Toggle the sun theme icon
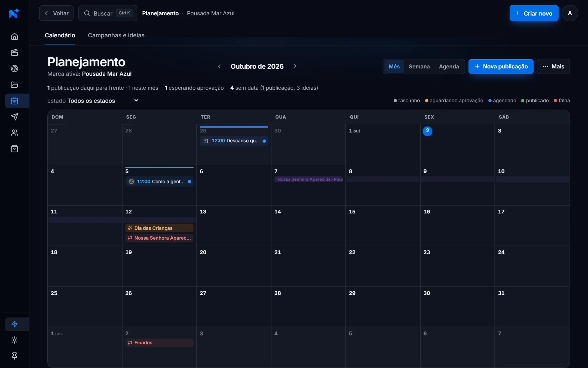 coord(14,340)
